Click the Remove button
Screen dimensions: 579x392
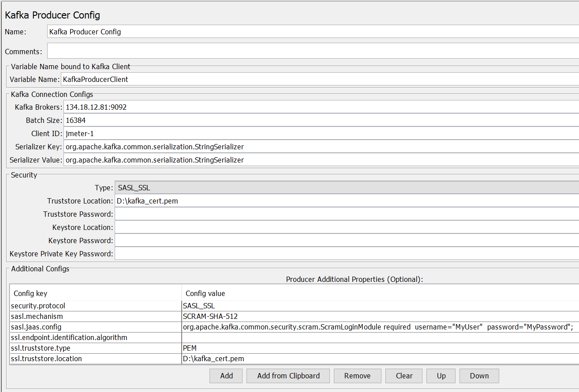coord(357,376)
